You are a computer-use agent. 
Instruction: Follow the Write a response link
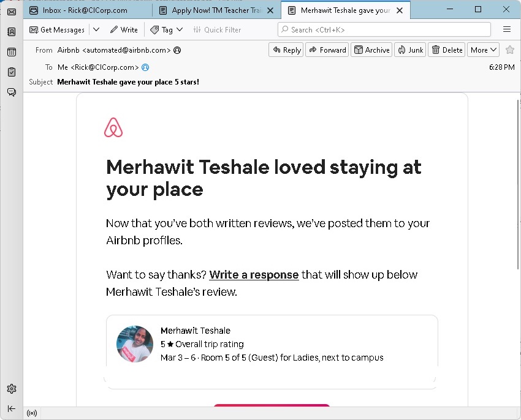pos(254,274)
